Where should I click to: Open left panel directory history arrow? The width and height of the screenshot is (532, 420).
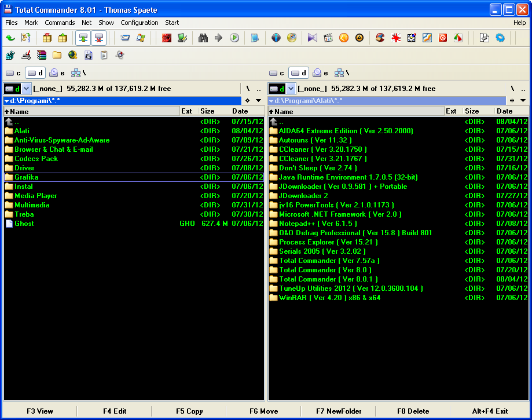click(259, 100)
